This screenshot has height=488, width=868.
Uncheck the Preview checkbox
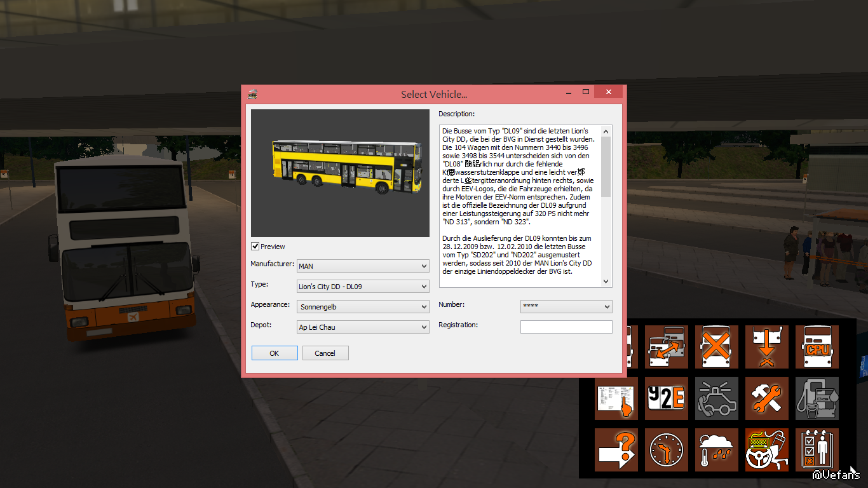coord(255,247)
